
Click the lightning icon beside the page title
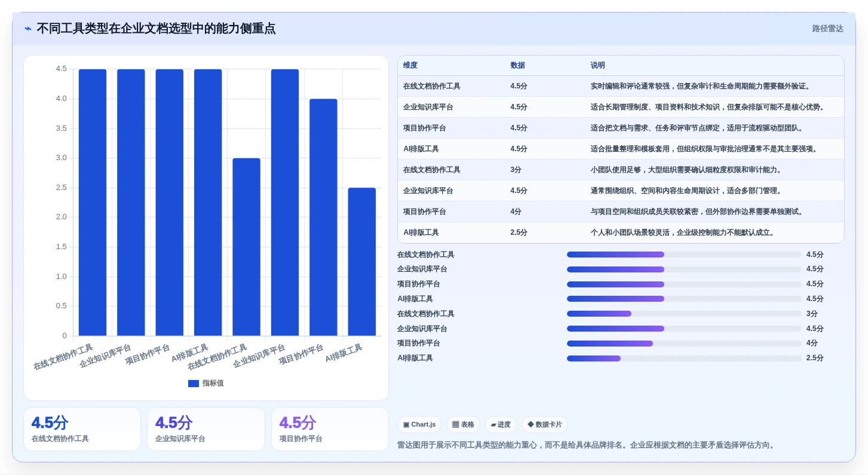(x=28, y=29)
